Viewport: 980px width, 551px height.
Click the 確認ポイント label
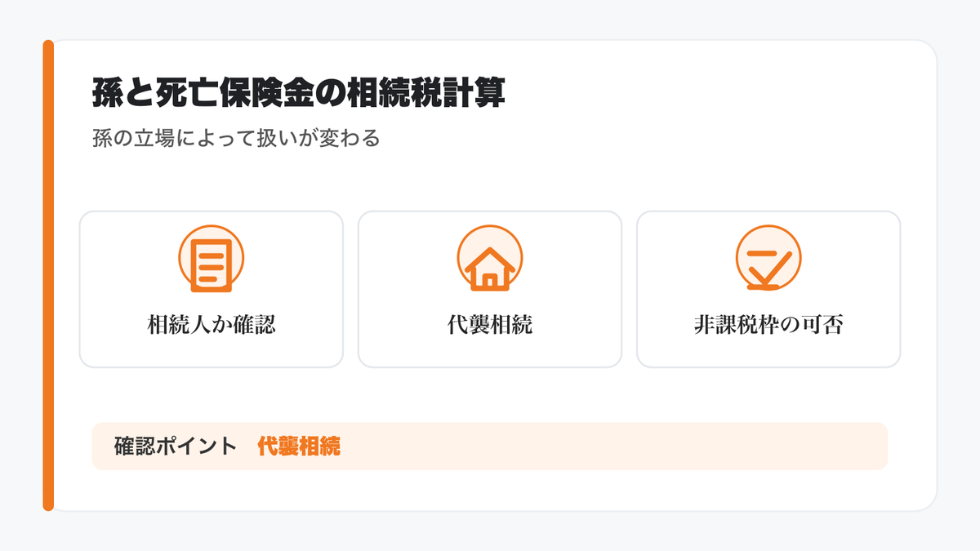tap(176, 447)
